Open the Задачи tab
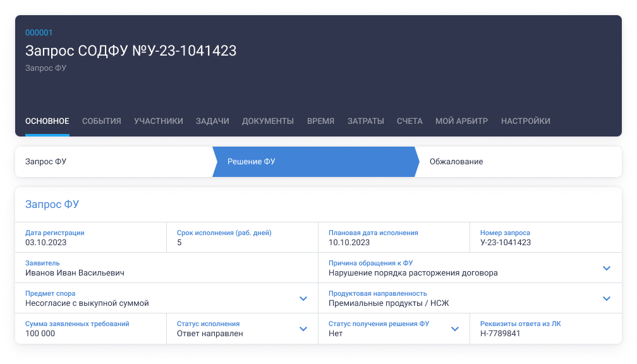Viewport: 637px width, 364px height. [x=212, y=121]
